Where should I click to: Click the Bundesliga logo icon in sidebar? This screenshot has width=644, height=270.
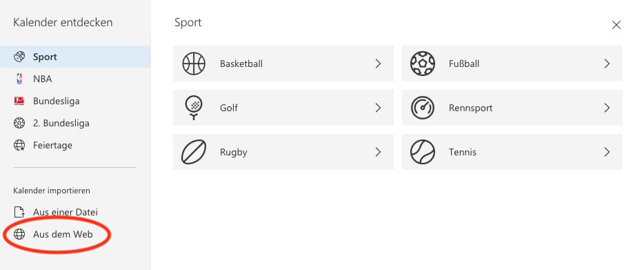coord(19,101)
